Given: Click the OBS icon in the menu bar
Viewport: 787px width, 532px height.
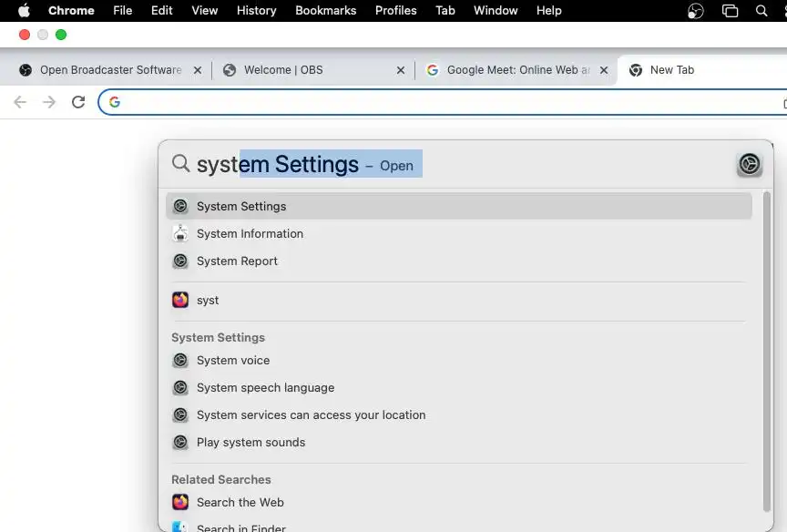Looking at the screenshot, I should (696, 11).
